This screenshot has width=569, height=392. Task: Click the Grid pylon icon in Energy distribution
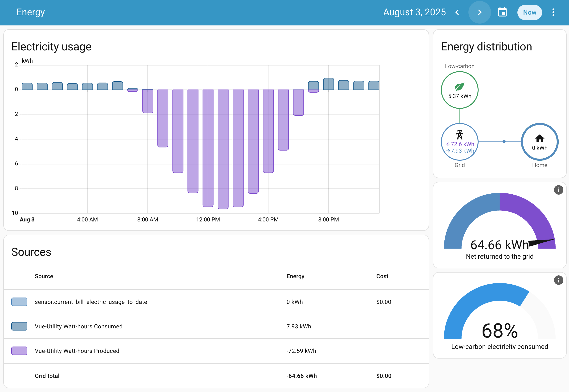coord(459,135)
